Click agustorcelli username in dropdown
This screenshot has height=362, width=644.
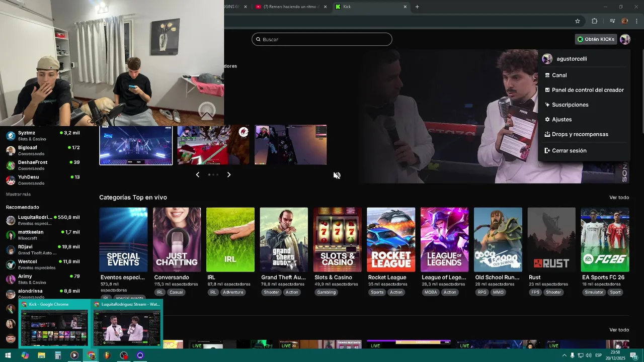point(572,59)
